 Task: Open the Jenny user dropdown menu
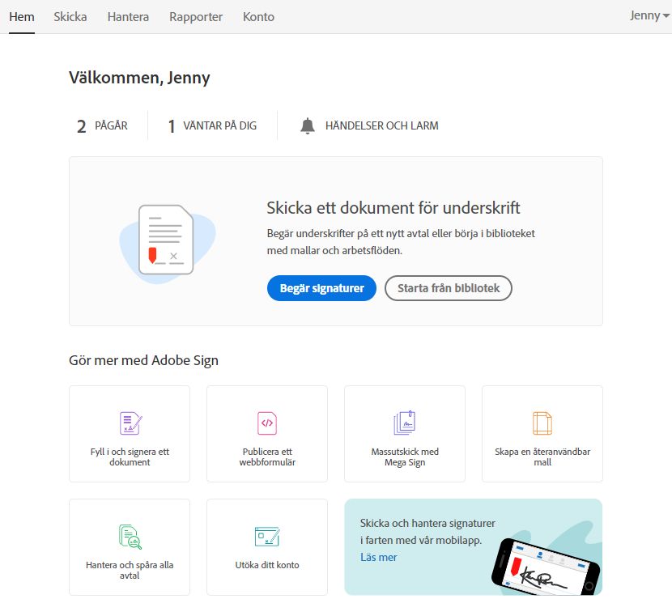[649, 16]
